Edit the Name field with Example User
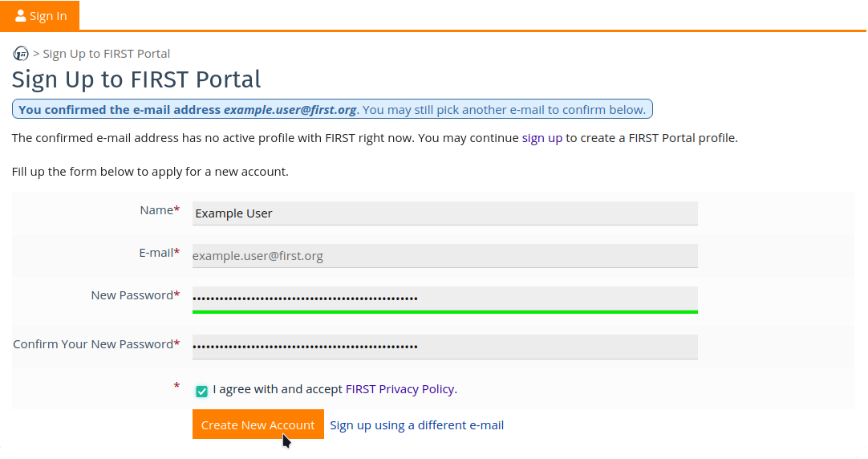Viewport: 868px width, 459px height. click(444, 213)
